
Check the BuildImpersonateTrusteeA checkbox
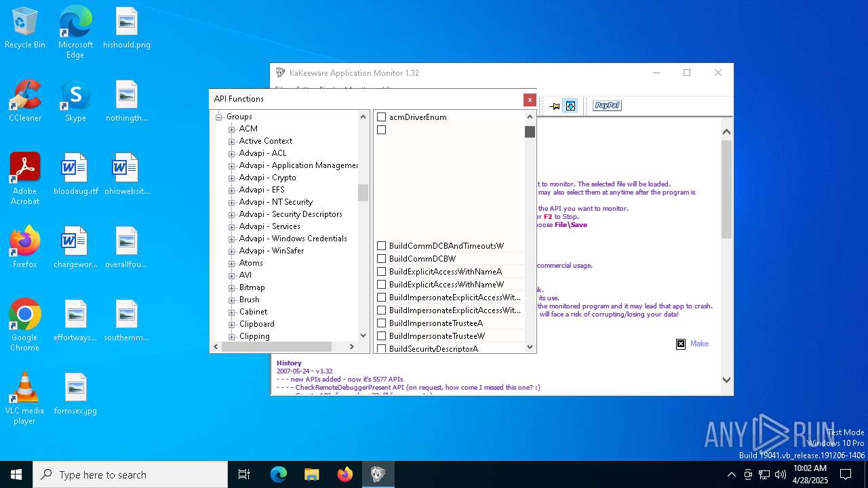[x=381, y=323]
